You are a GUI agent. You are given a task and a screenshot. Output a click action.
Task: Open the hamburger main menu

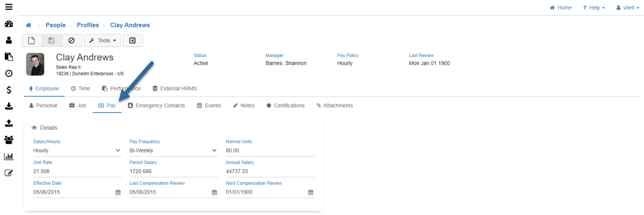click(8, 7)
